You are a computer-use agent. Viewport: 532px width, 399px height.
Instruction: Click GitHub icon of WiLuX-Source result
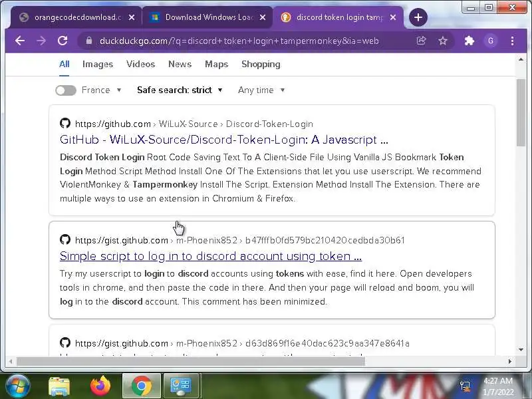coord(65,123)
